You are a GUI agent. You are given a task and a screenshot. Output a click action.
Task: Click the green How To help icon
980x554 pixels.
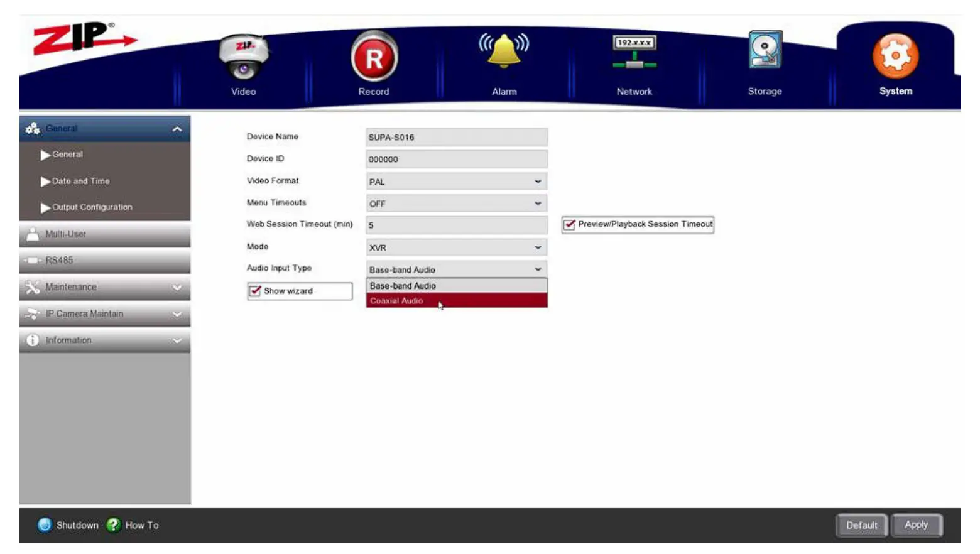(x=113, y=525)
